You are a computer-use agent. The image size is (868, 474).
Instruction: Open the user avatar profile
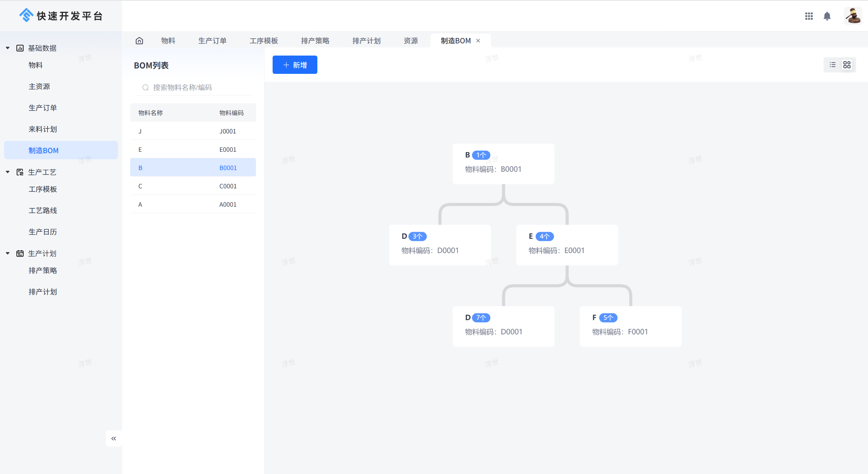(x=853, y=16)
